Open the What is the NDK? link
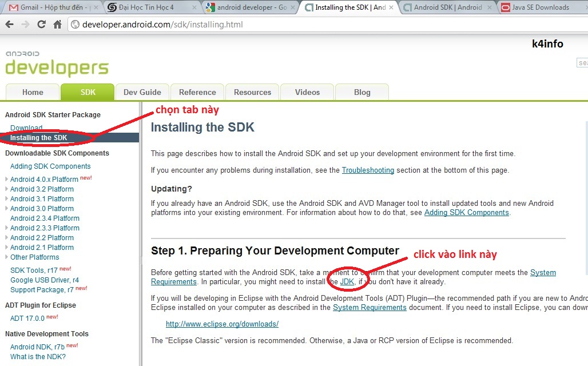Image resolution: width=588 pixels, height=366 pixels. pos(38,357)
